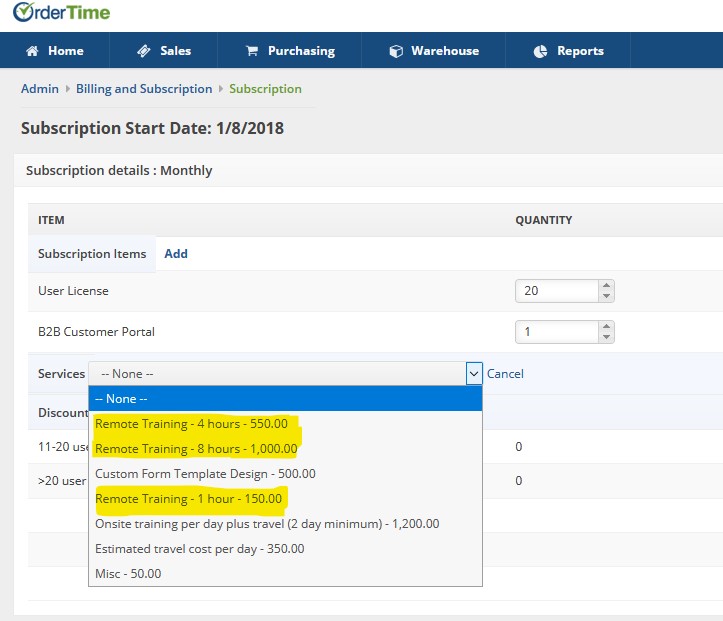The image size is (723, 621).
Task: Click the B2B Customer Portal quantity field
Action: tap(557, 332)
